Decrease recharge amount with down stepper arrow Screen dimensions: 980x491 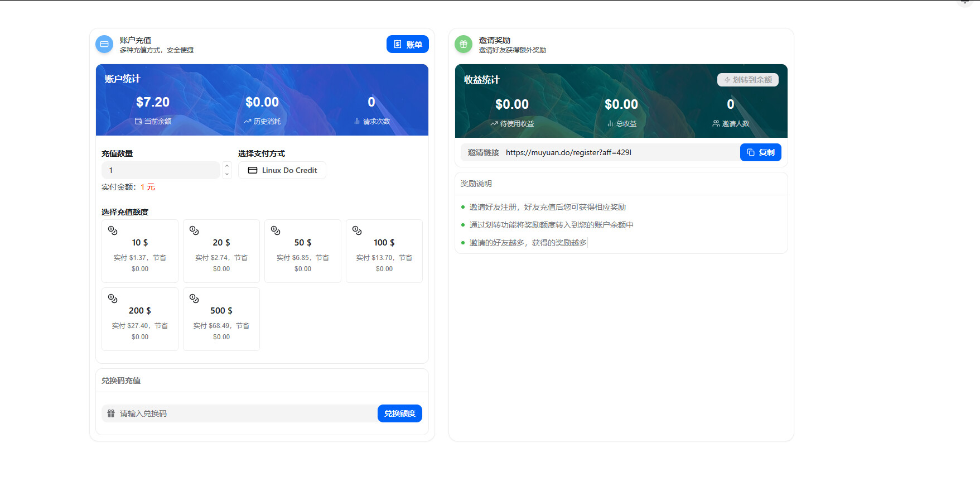[227, 175]
